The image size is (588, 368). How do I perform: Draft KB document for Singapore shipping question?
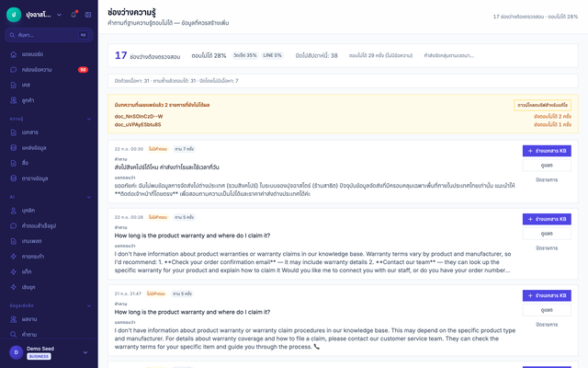tap(547, 151)
